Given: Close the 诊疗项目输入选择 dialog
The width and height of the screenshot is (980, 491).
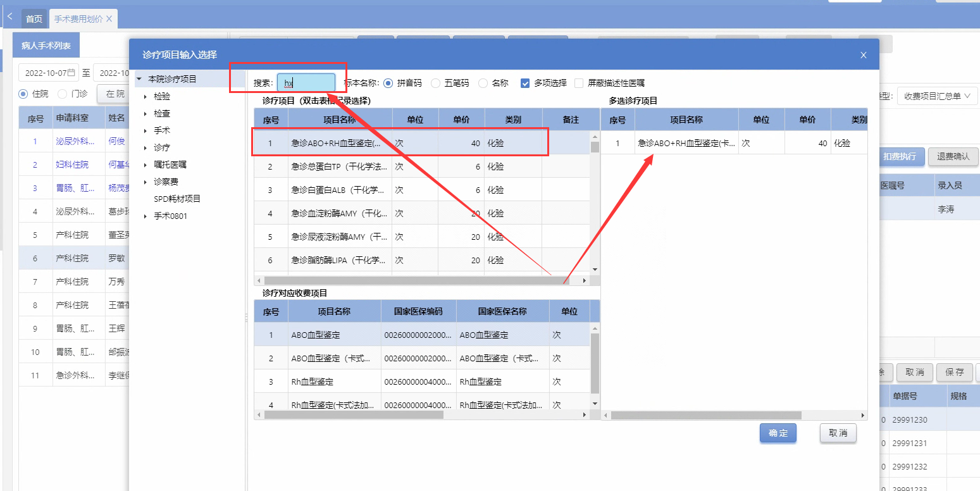Looking at the screenshot, I should [x=864, y=55].
